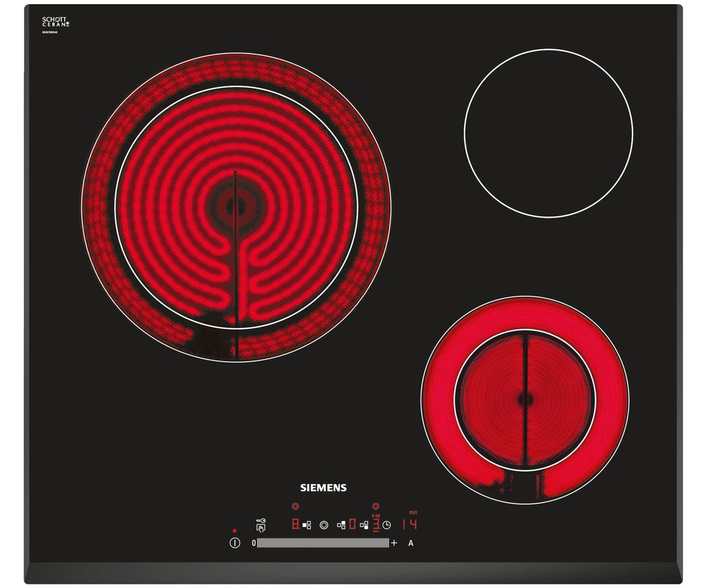706x588 pixels.
Task: Click the SCHOTT CERAN logo
Action: click(56, 22)
